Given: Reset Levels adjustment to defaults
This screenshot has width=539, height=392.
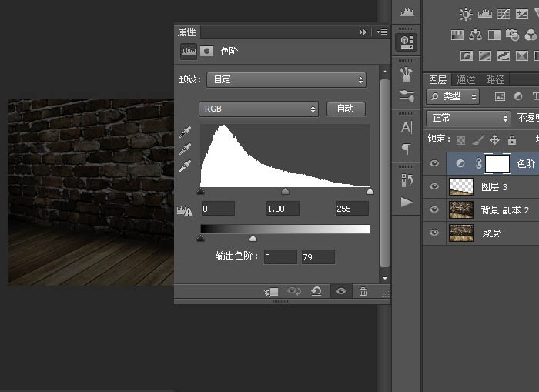Looking at the screenshot, I should pyautogui.click(x=316, y=292).
